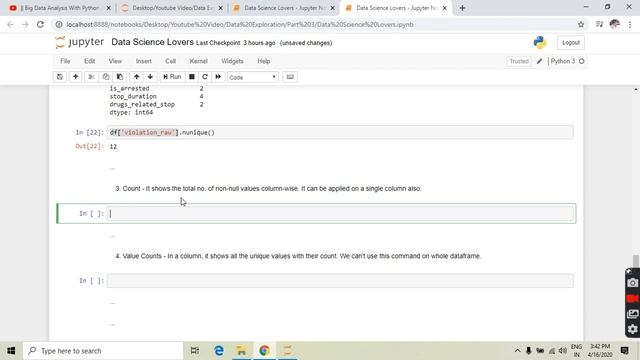The image size is (640, 360).
Task: Copy selected cells in the Jupyter toolbar
Action: point(106,77)
